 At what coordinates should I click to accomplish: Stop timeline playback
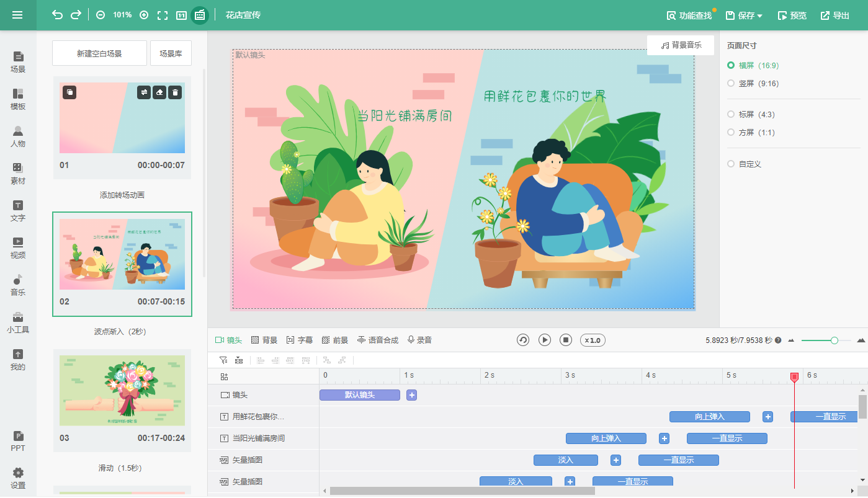coord(565,340)
